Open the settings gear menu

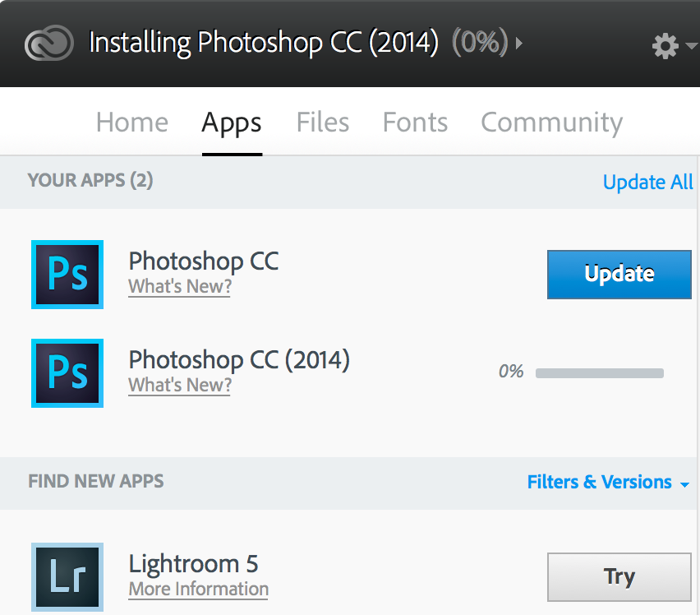click(665, 45)
